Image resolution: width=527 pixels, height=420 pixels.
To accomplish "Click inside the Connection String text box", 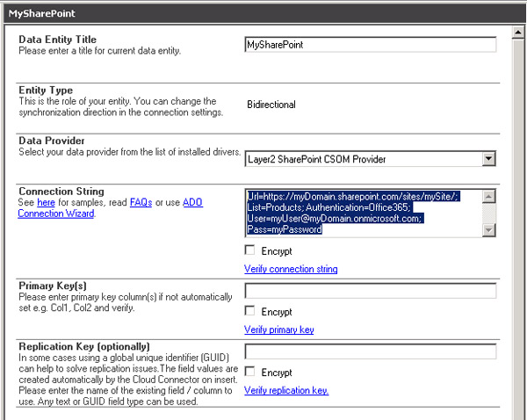I will [x=362, y=213].
